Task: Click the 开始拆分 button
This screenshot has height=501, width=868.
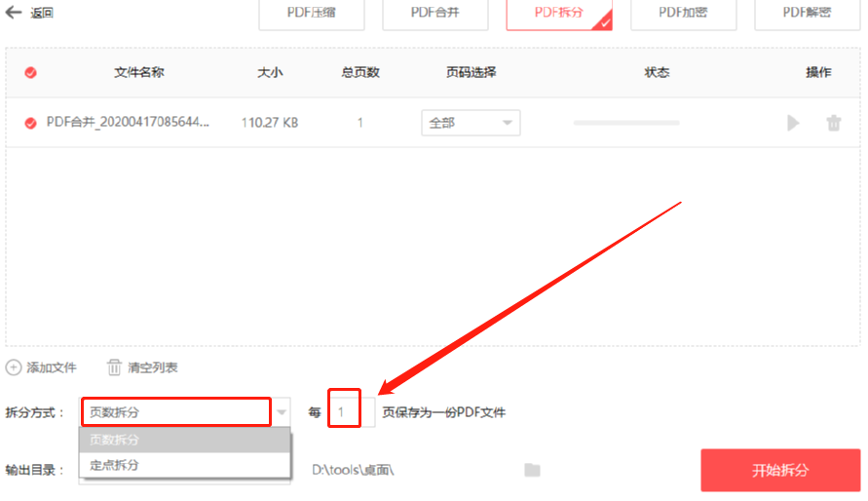Action: point(780,471)
